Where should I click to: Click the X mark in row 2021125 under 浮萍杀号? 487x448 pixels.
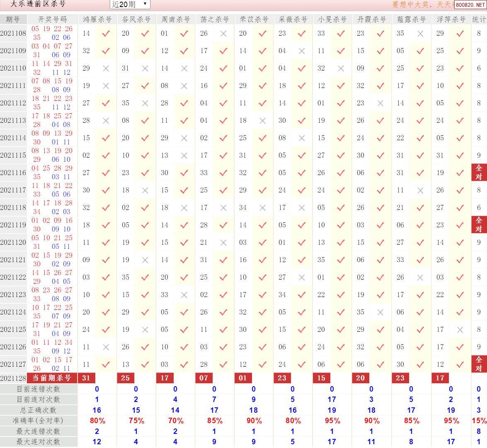click(x=460, y=329)
